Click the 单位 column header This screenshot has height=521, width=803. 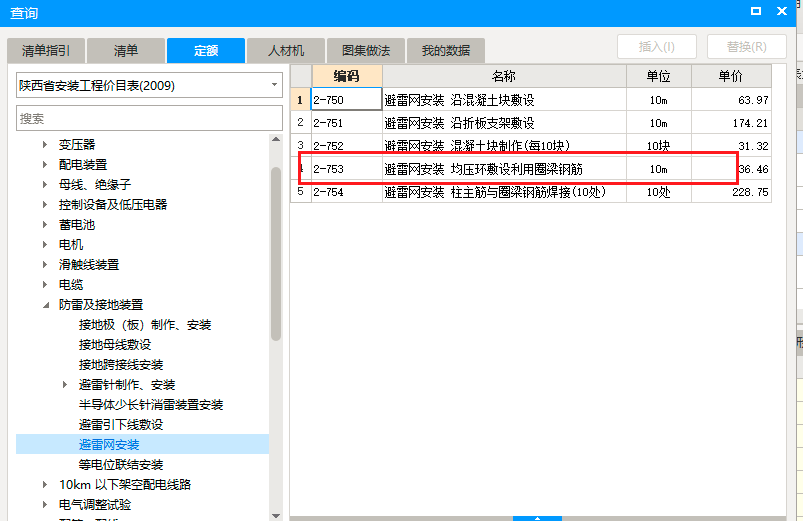click(659, 76)
